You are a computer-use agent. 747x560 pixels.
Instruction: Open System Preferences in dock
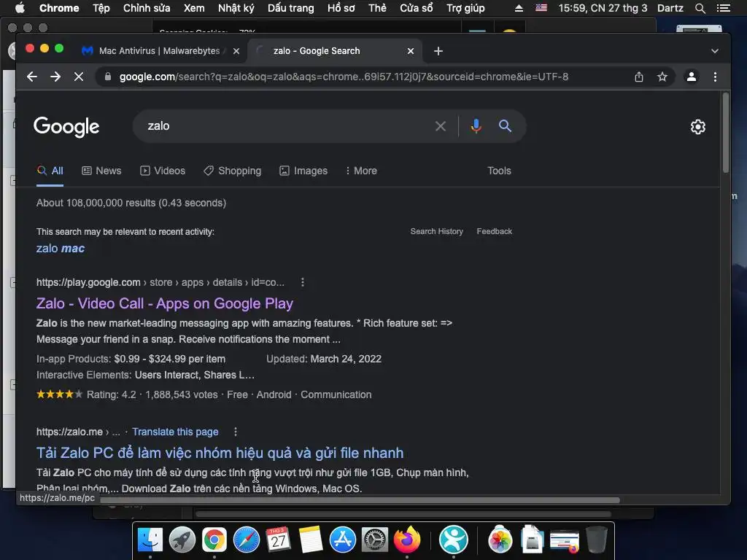pyautogui.click(x=374, y=540)
